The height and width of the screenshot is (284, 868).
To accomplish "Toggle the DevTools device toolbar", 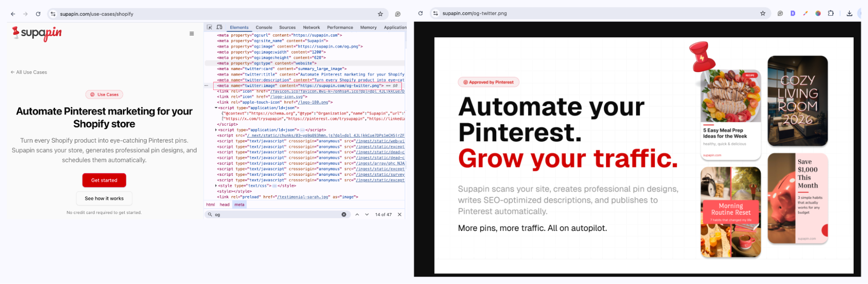I will pos(219,27).
